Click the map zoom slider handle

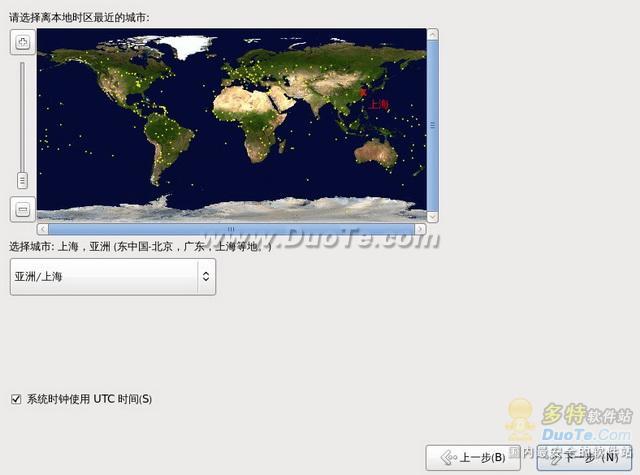click(x=22, y=180)
